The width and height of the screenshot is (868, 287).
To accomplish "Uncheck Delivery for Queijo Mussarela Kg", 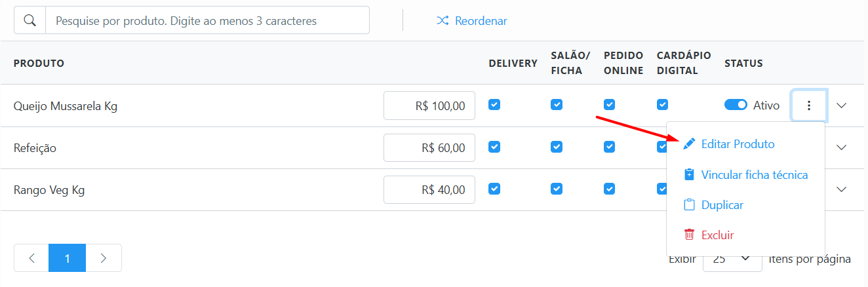I will tap(494, 105).
